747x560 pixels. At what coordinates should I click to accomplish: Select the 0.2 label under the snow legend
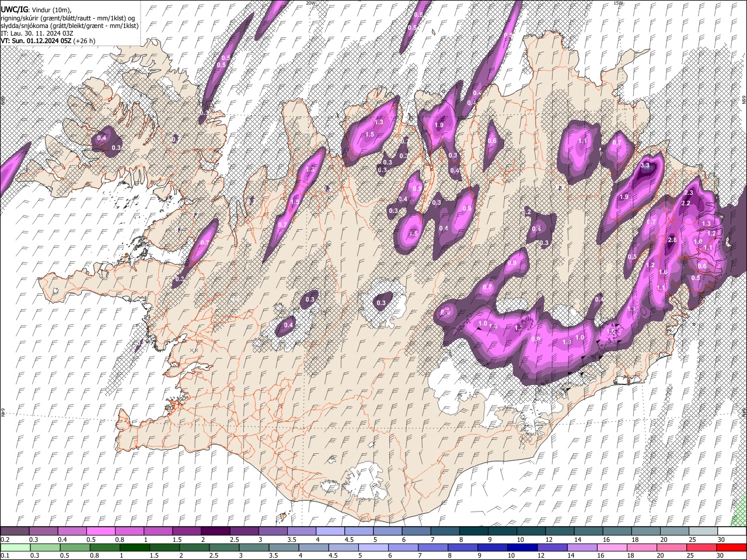(5, 540)
